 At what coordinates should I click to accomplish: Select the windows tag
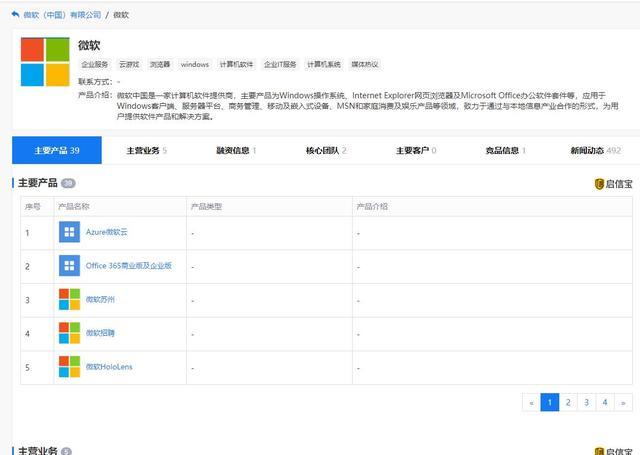(195, 64)
